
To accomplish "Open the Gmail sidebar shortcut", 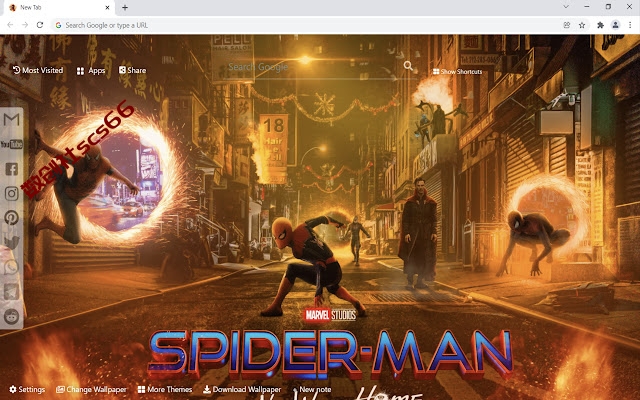I will click(11, 120).
